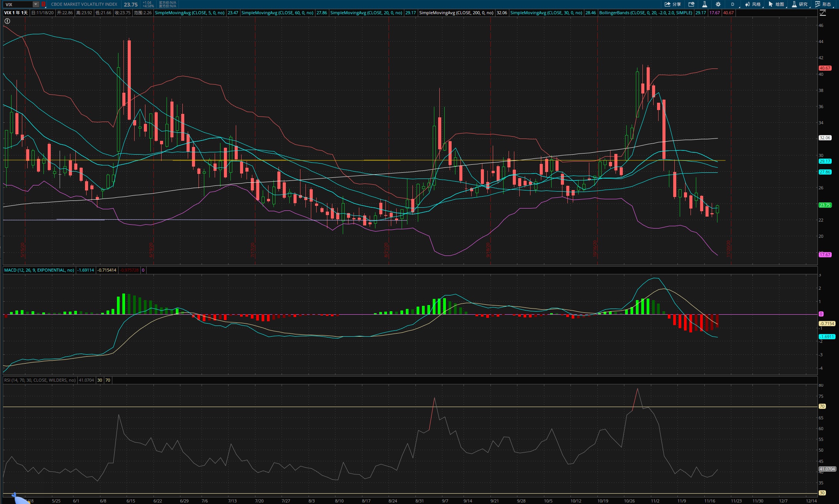Click the SimpleMovingAvg (CLOSE, 60, 0, no) label
The width and height of the screenshot is (839, 504).
[277, 13]
